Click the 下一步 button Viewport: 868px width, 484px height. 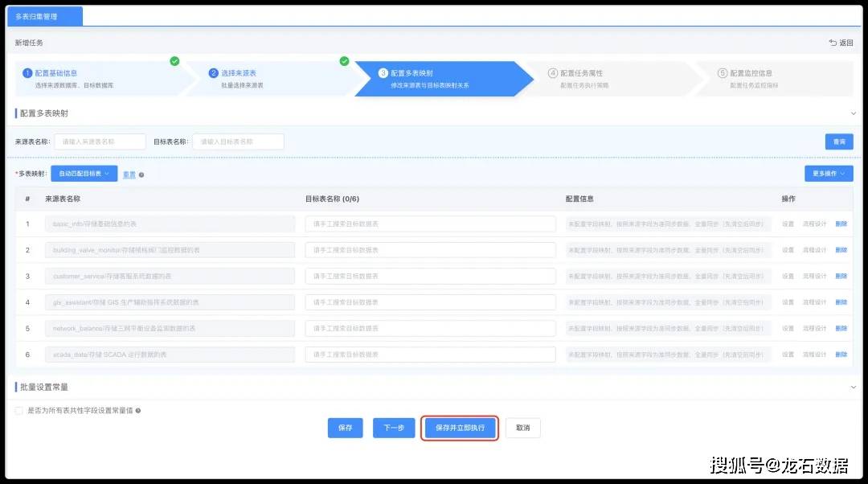[x=394, y=429]
